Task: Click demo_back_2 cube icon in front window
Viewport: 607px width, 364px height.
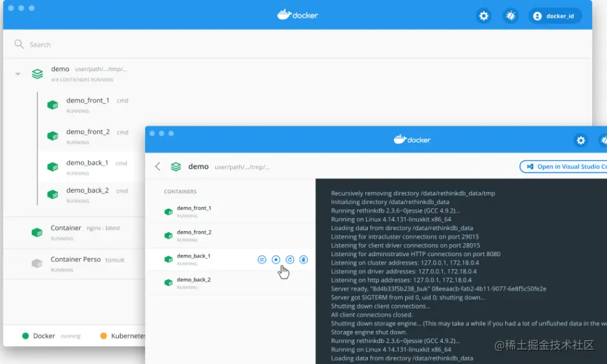Action: coord(168,283)
